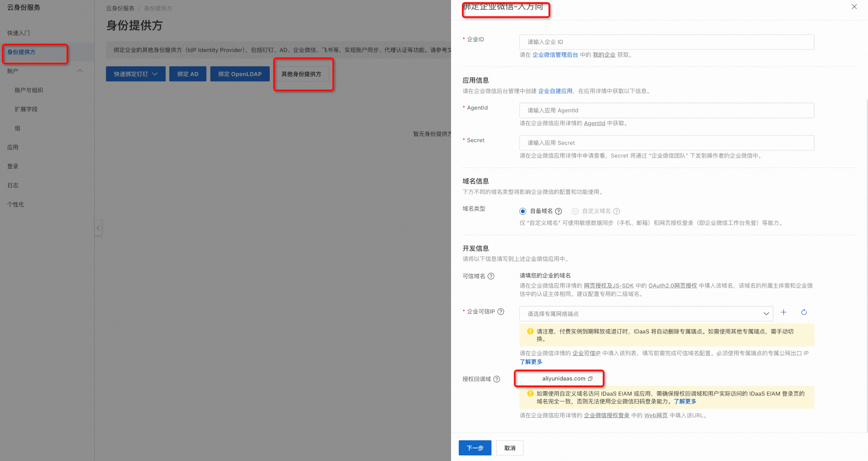Select the 自备域名 radio option

(523, 211)
